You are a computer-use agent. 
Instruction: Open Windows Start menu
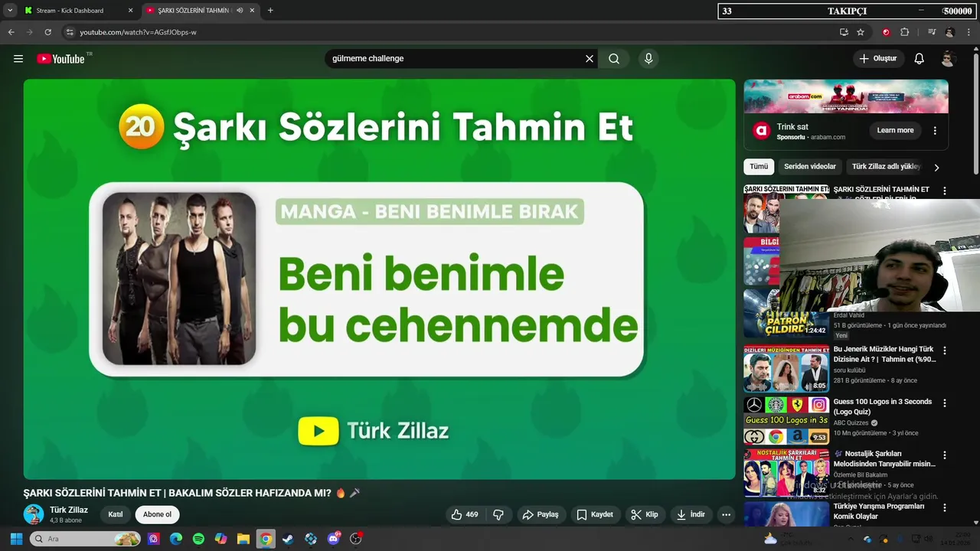click(16, 539)
